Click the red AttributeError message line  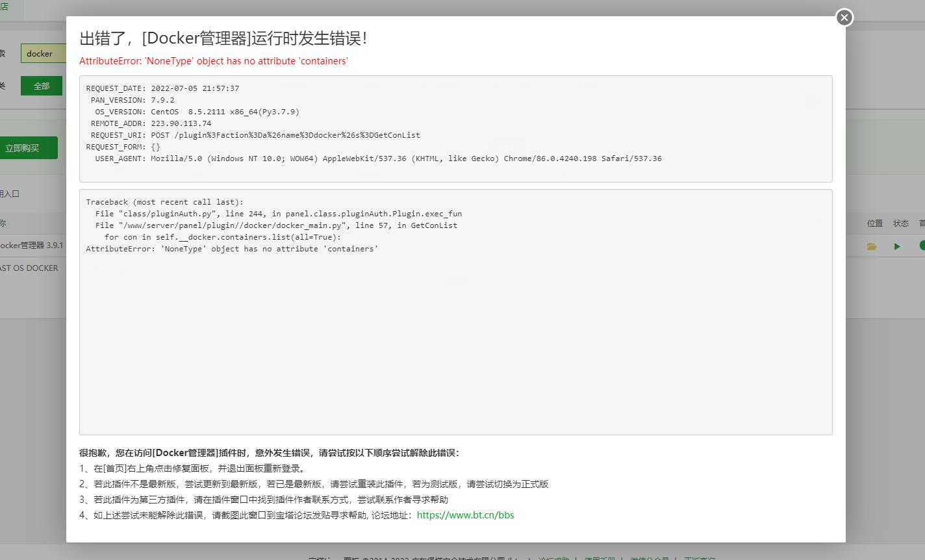point(214,61)
